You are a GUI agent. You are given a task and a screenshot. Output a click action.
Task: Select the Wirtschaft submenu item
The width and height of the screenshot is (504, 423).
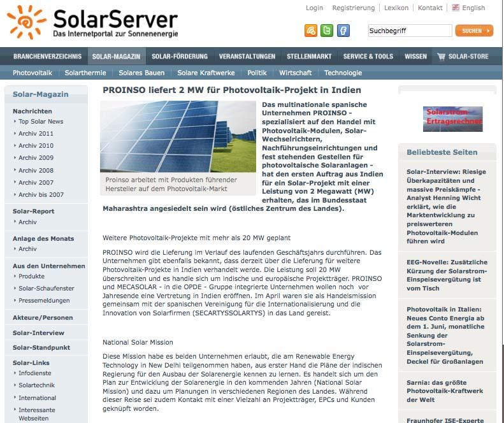(x=296, y=73)
